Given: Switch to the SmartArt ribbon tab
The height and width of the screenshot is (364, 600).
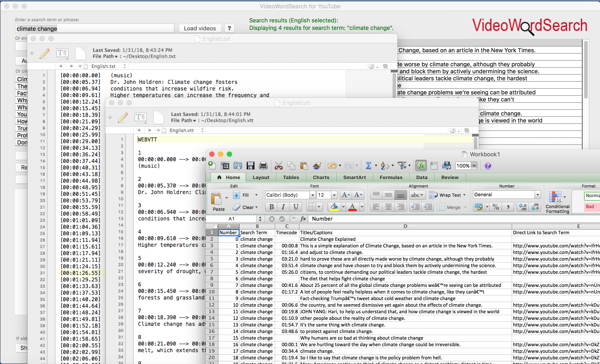Looking at the screenshot, I should (354, 177).
